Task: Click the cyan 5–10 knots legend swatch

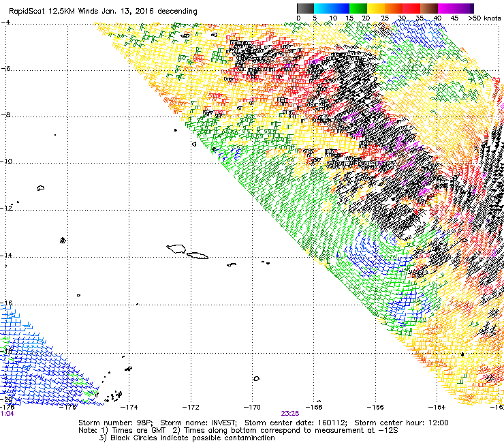Action: pos(323,8)
